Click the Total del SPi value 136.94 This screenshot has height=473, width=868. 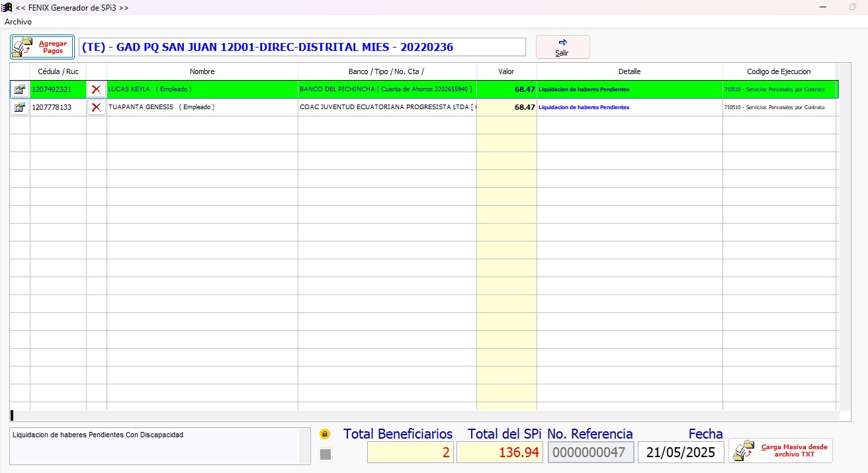pos(499,452)
